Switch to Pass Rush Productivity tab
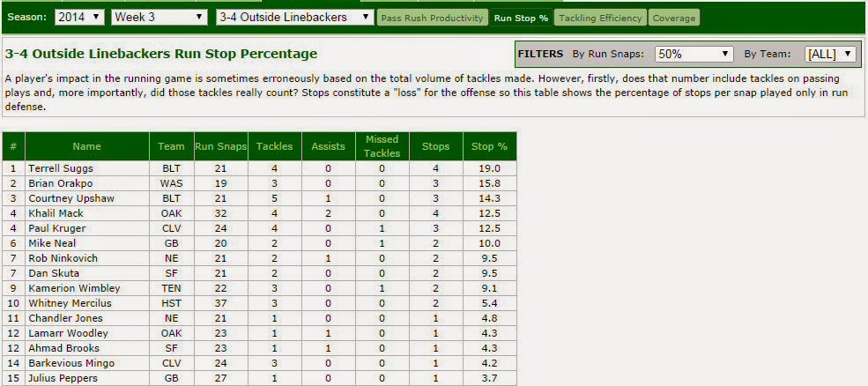 433,18
